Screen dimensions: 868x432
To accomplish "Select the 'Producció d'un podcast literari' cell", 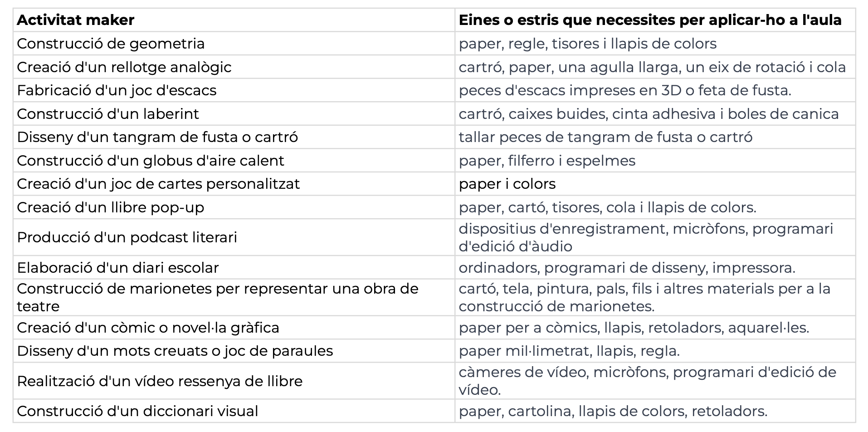I will (127, 237).
